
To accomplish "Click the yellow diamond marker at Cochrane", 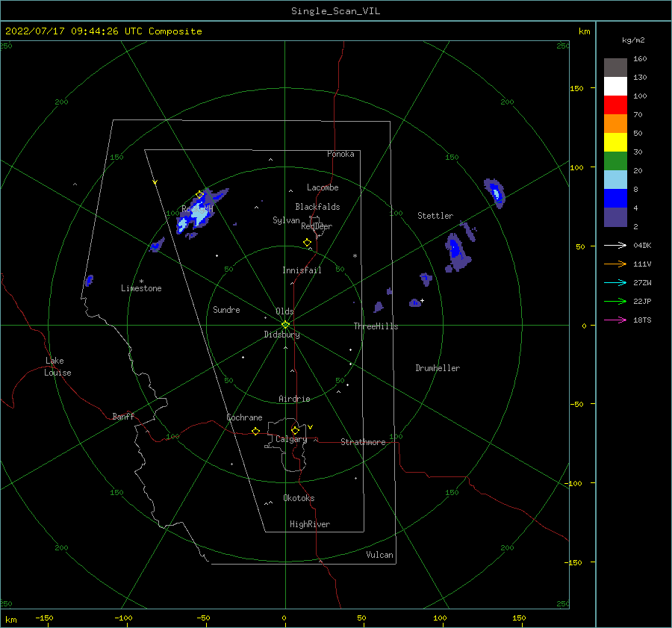I will tap(255, 431).
